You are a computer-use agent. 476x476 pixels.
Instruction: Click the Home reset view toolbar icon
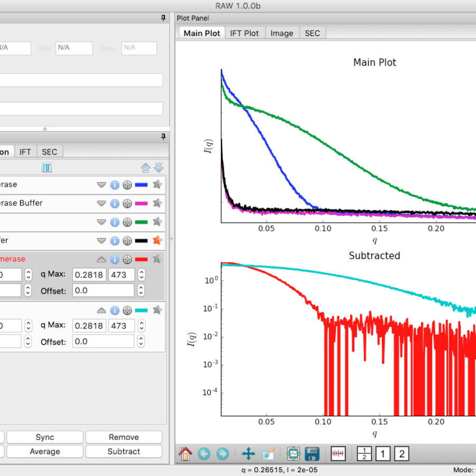185,454
